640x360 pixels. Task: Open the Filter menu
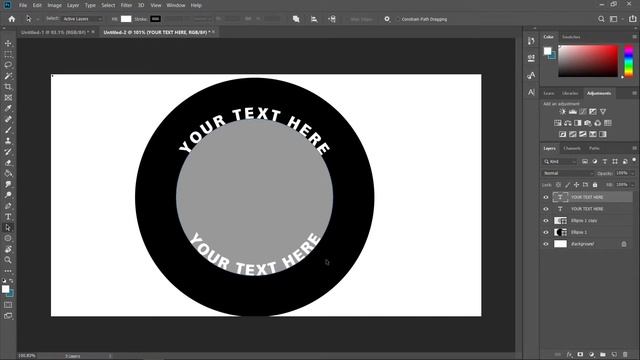coord(126,5)
